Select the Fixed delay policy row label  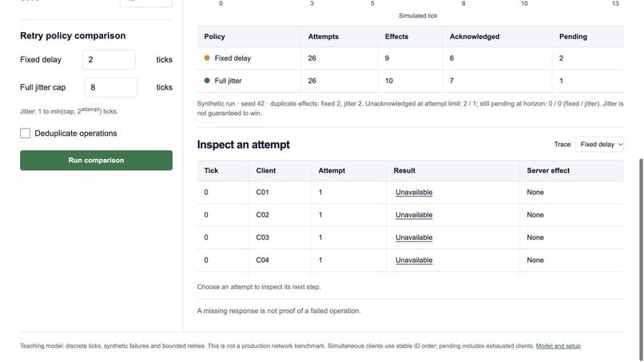tap(233, 58)
